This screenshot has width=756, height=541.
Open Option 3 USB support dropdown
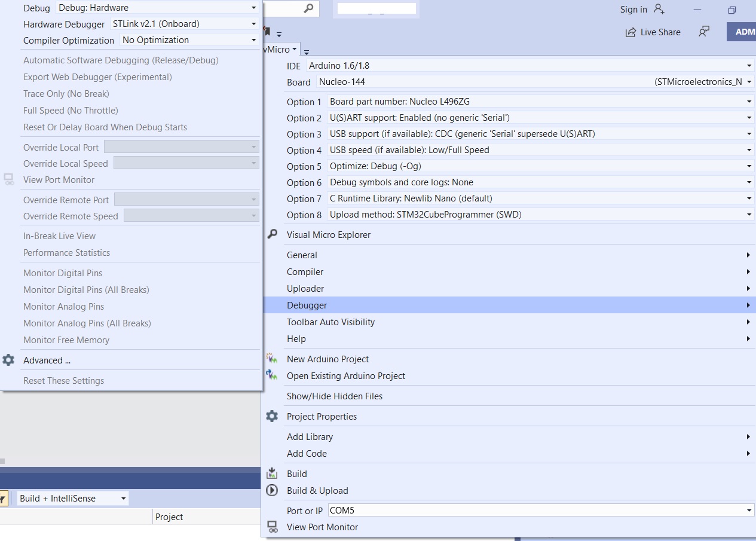(x=541, y=134)
